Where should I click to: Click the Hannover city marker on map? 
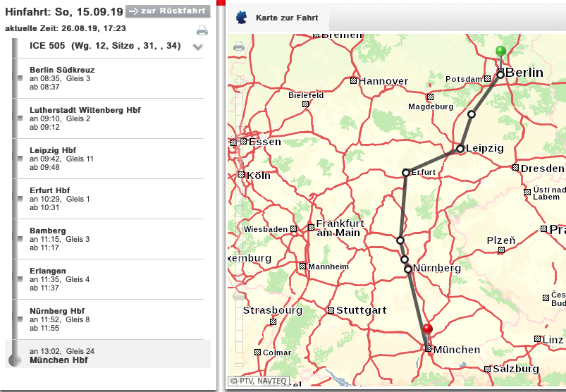tap(353, 81)
